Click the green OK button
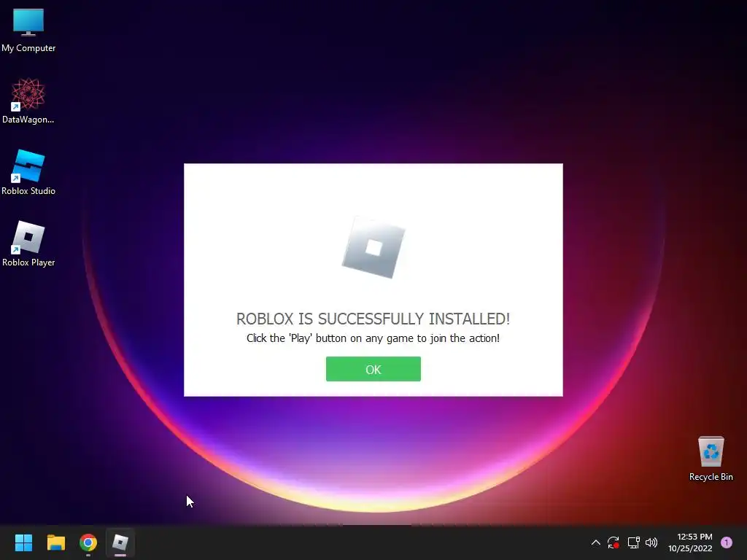 [x=373, y=369]
